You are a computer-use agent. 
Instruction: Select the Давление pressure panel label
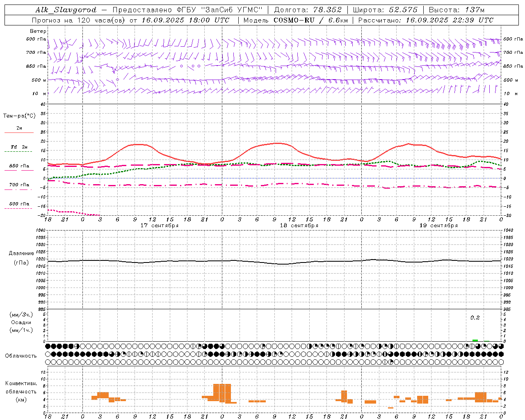[x=21, y=253]
